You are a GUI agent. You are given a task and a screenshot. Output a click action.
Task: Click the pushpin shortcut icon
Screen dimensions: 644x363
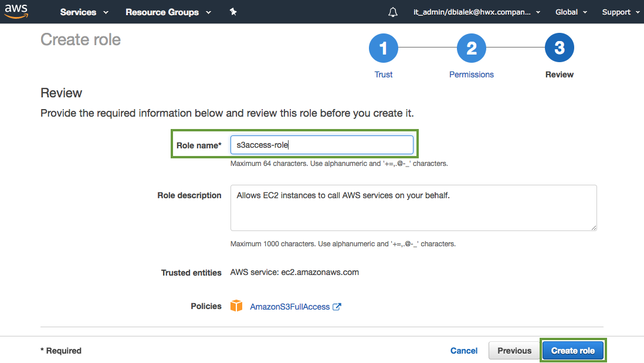tap(233, 12)
